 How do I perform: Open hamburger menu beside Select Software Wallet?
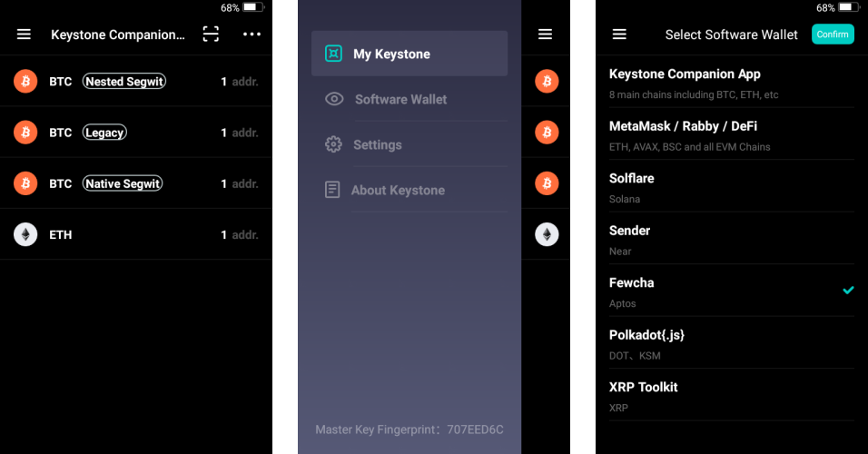[x=619, y=35]
